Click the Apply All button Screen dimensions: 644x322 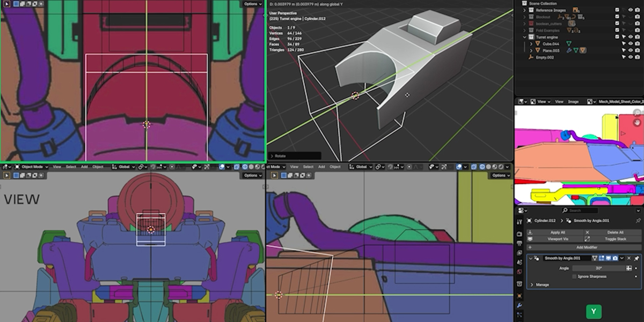[x=555, y=232]
